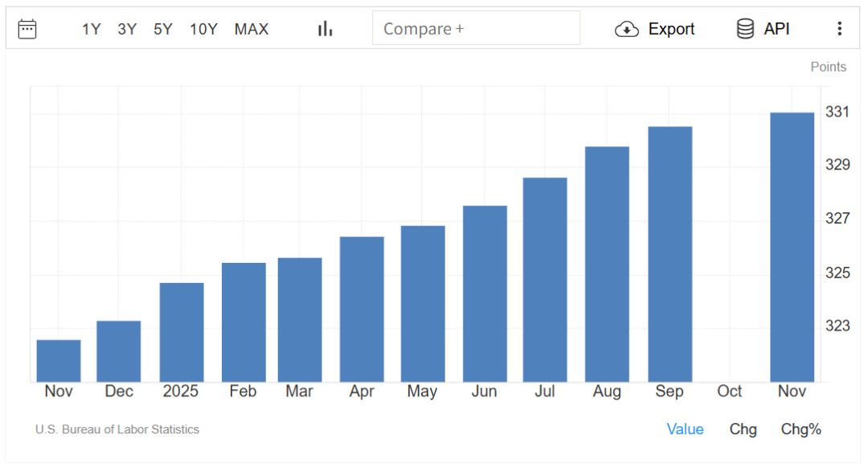Click the API label

(x=776, y=29)
